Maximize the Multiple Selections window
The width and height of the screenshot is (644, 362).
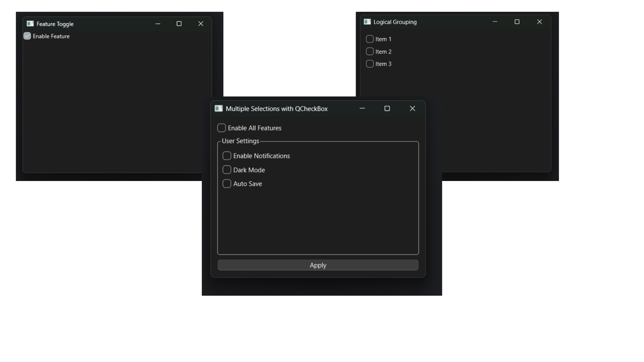387,108
